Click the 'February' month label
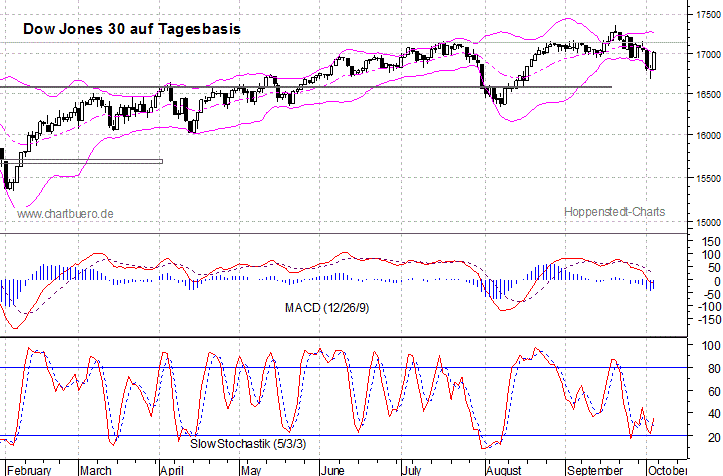Viewport: 723px width, 476px height. (29, 470)
